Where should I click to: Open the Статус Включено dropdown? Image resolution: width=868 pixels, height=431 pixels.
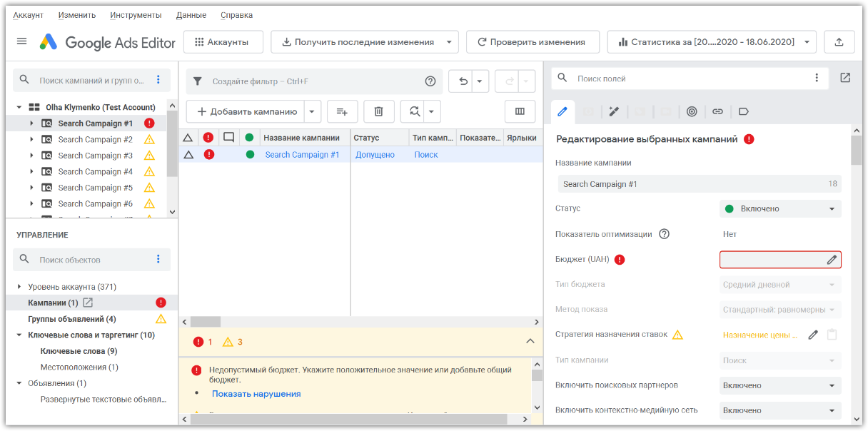point(780,209)
